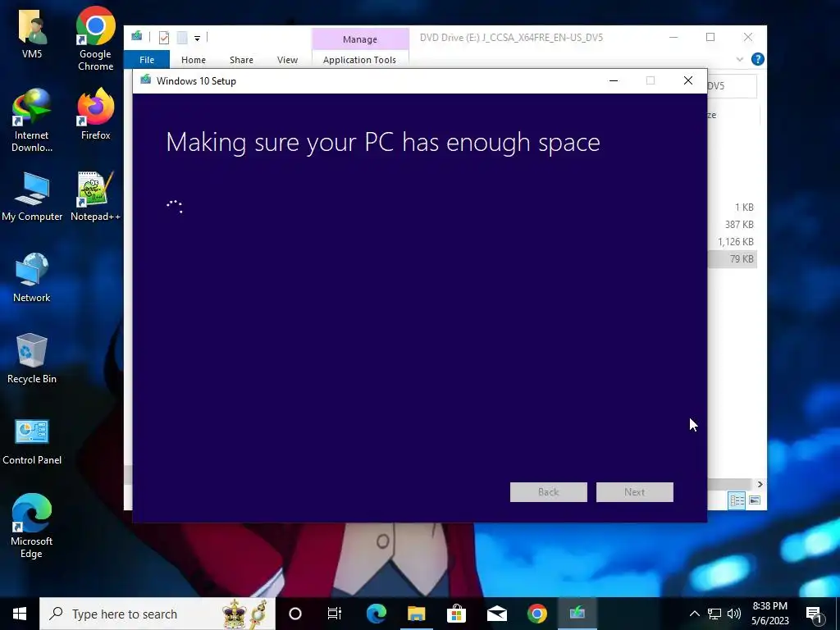Screen dimensions: 840x630
Task: Click the Next button in Setup
Action: (635, 492)
